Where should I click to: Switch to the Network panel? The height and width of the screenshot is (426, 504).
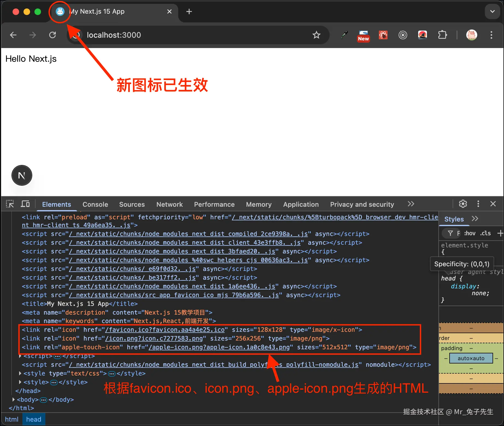coord(169,204)
